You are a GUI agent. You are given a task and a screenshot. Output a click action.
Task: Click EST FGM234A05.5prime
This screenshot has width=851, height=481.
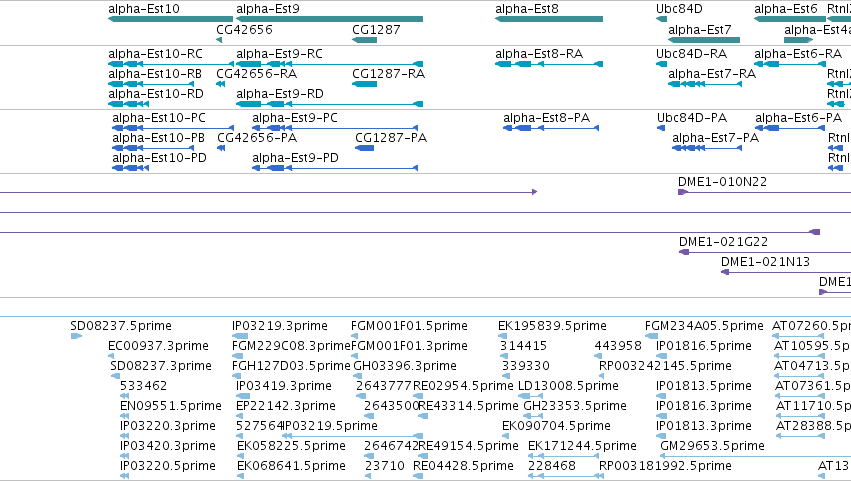[650, 336]
